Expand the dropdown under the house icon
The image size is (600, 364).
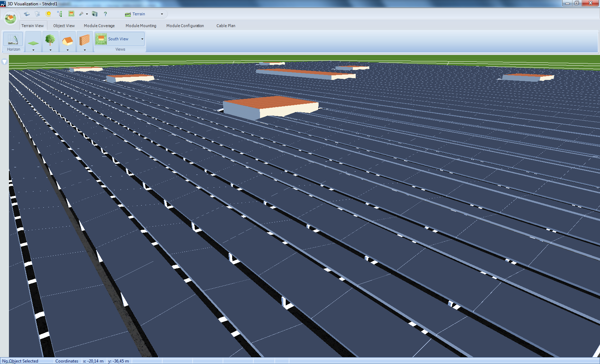pyautogui.click(x=67, y=50)
